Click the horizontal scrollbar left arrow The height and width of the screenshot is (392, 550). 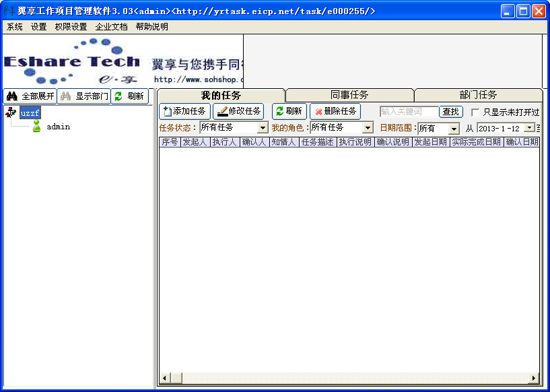(x=164, y=378)
